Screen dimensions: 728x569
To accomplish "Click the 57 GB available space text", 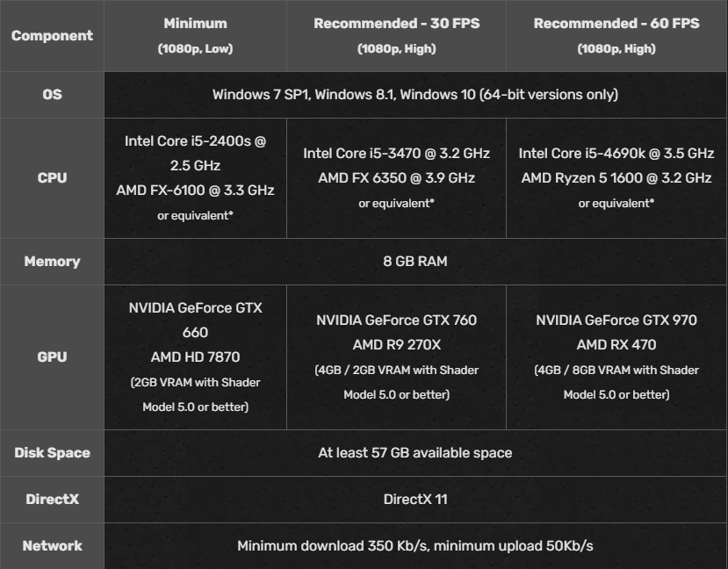I will [x=415, y=453].
